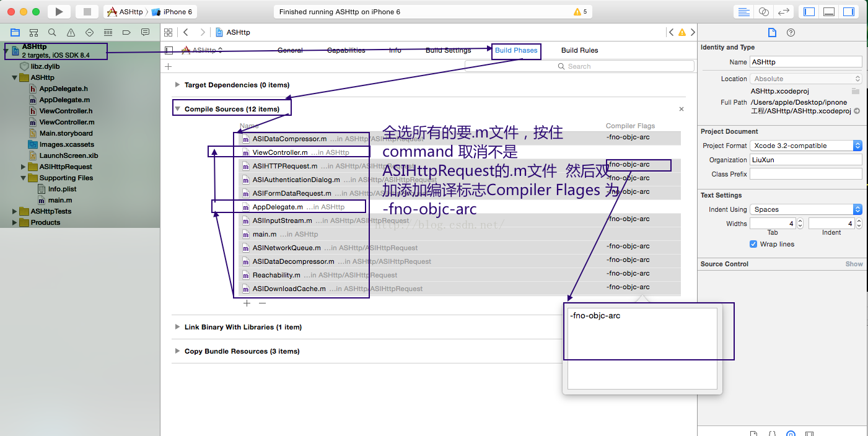Open the Project navigator folder icon

coord(15,32)
